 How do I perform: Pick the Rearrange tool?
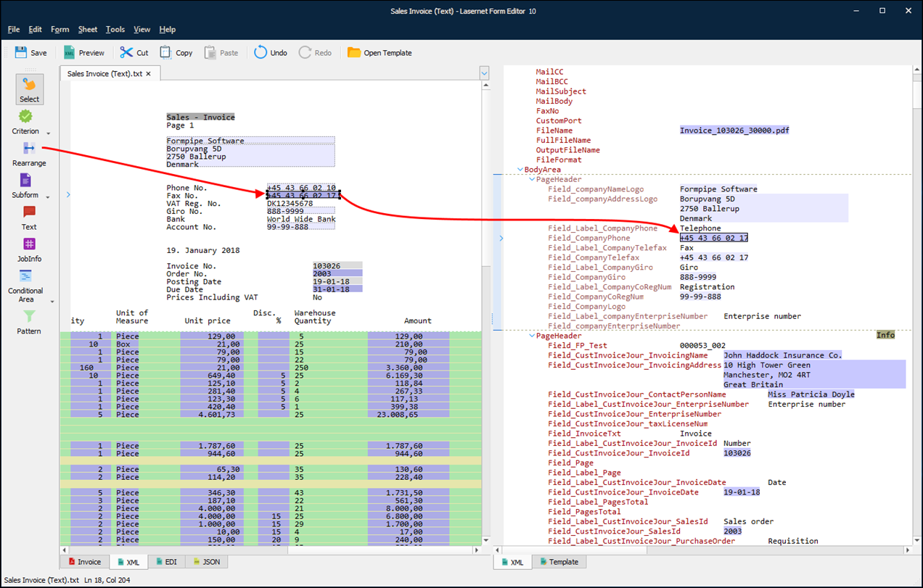(29, 154)
